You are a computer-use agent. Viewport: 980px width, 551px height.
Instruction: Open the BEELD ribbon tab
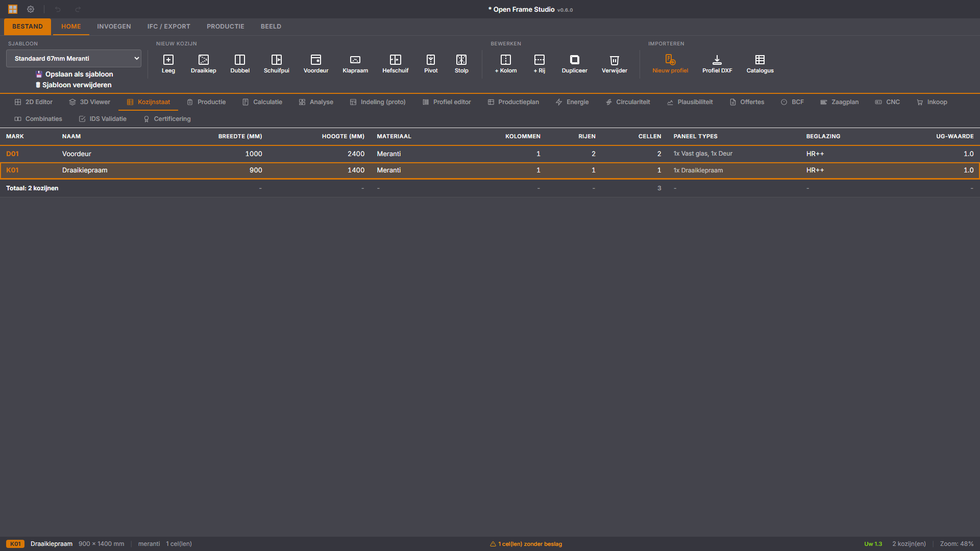pyautogui.click(x=271, y=27)
